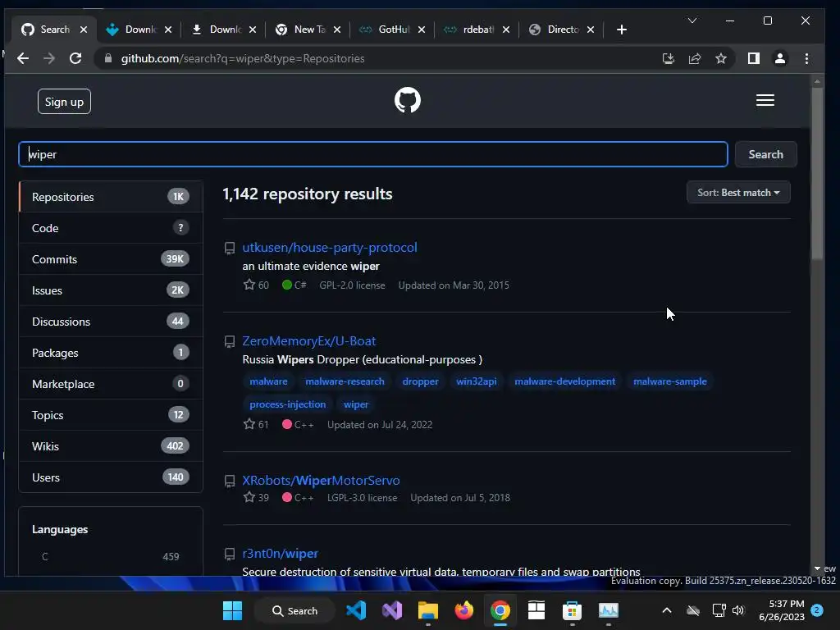Select Packages filter in sidebar
840x630 pixels.
pyautogui.click(x=111, y=353)
